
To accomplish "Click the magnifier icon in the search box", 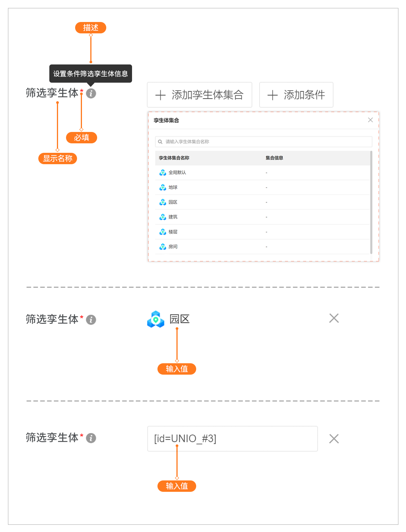I will (160, 142).
